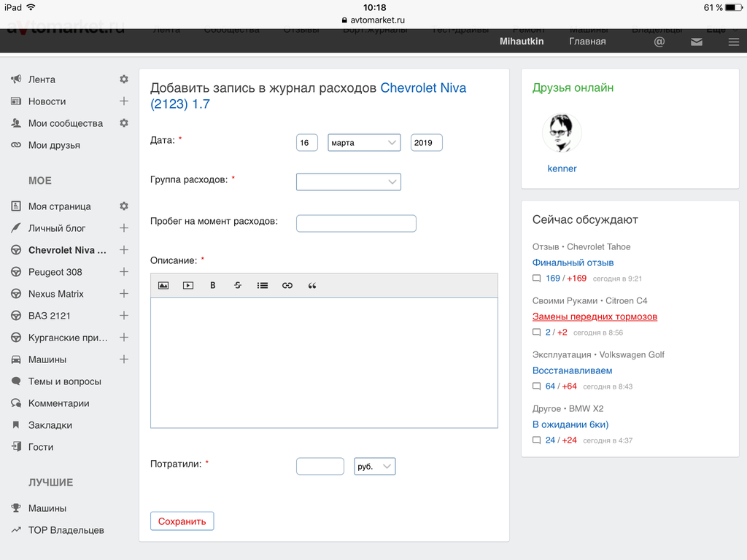The width and height of the screenshot is (747, 560).
Task: Click the Потратили amount field
Action: point(320,466)
